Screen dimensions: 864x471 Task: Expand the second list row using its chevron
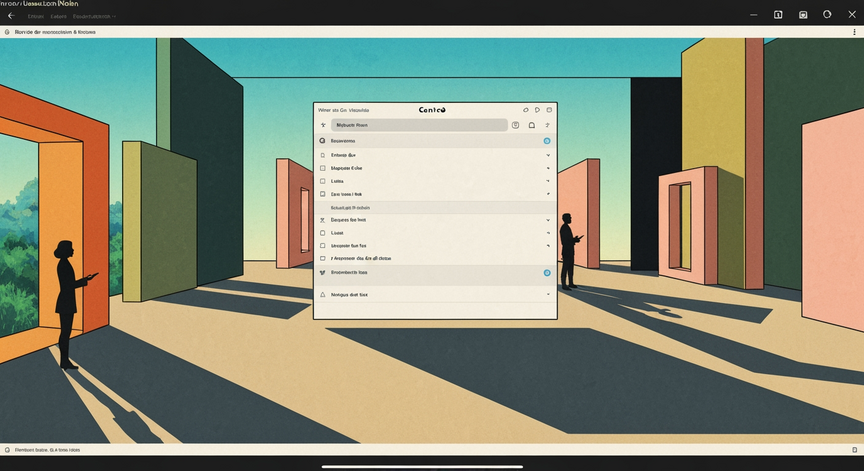click(x=548, y=155)
